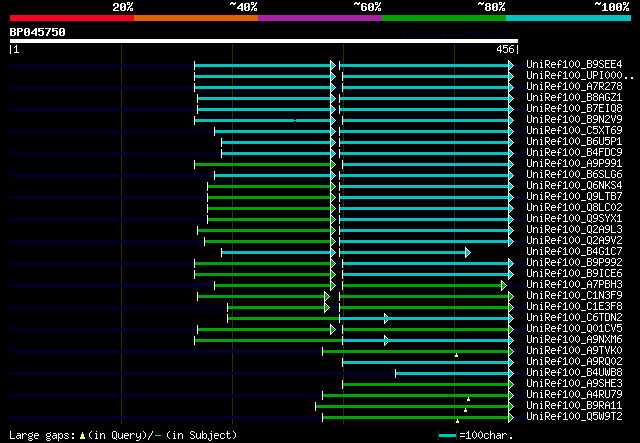This screenshot has width=640, height=443.
Task: Click the 456 end position label
Action: [505, 49]
